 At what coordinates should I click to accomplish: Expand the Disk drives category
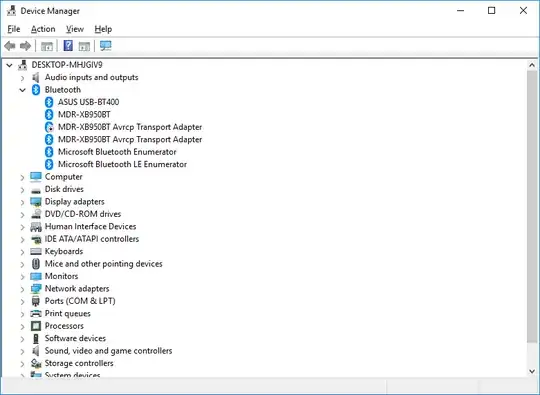(x=22, y=190)
